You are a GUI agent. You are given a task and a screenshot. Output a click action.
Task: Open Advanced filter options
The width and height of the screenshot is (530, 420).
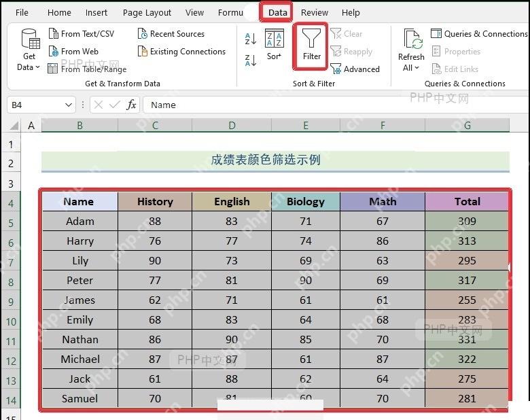(355, 69)
